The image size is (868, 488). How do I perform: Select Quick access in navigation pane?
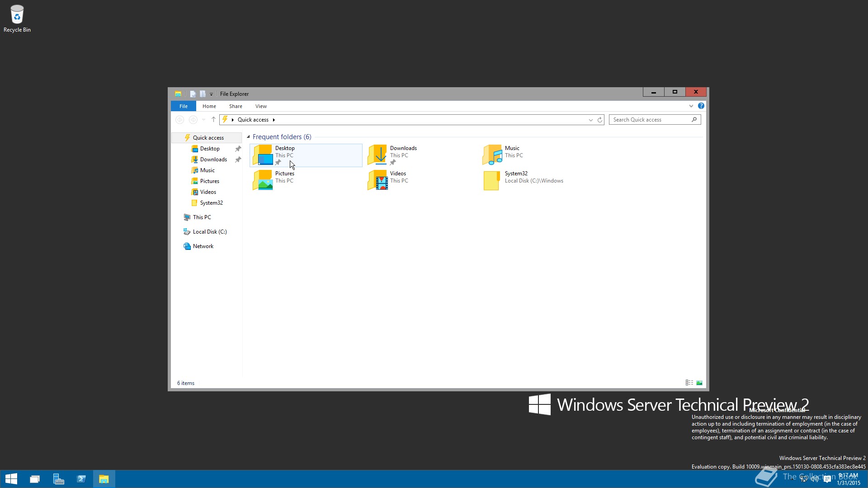pyautogui.click(x=207, y=138)
